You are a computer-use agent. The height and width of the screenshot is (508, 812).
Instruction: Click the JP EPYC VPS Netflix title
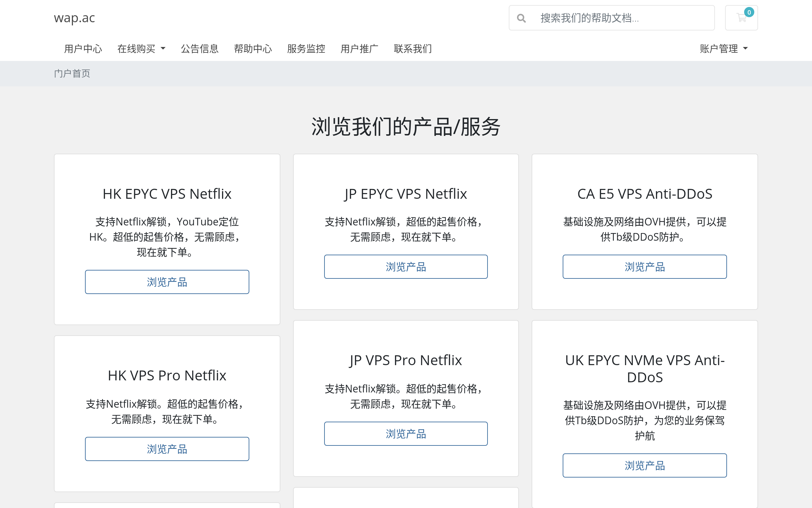406,194
